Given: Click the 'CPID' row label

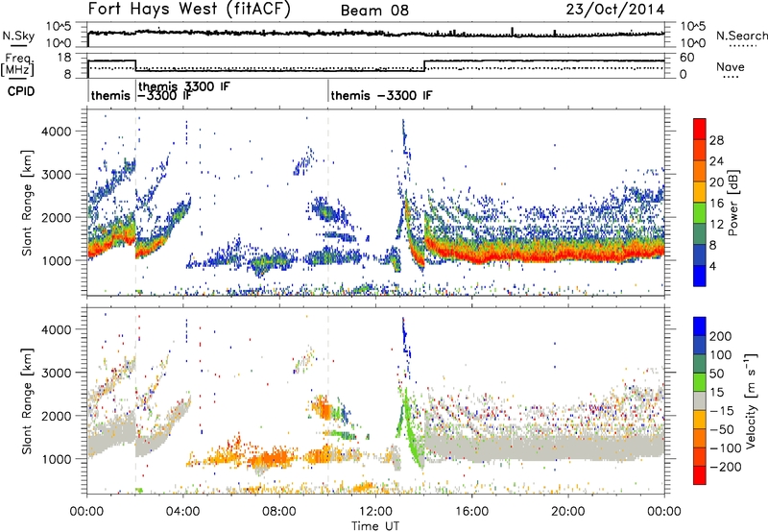Looking at the screenshot, I should click(x=21, y=91).
